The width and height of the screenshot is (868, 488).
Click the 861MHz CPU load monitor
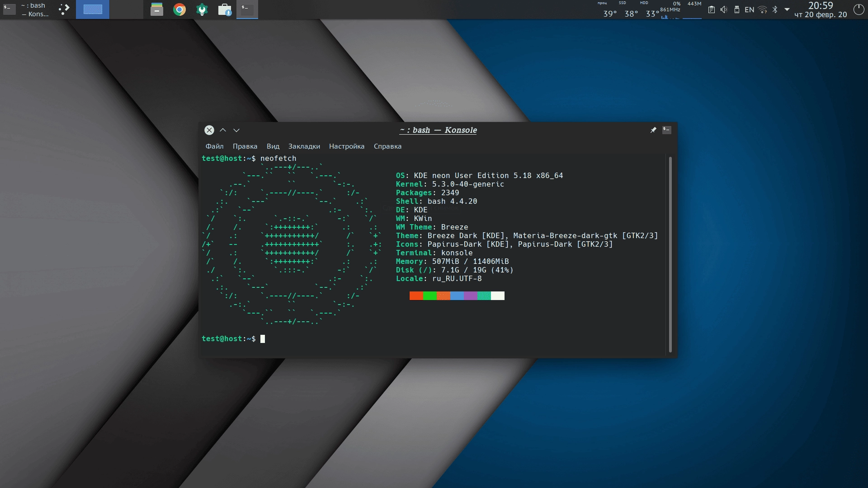pyautogui.click(x=670, y=9)
